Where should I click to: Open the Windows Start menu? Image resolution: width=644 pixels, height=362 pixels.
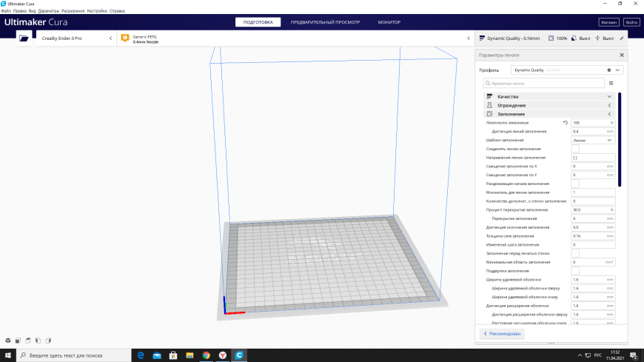[x=8, y=355]
